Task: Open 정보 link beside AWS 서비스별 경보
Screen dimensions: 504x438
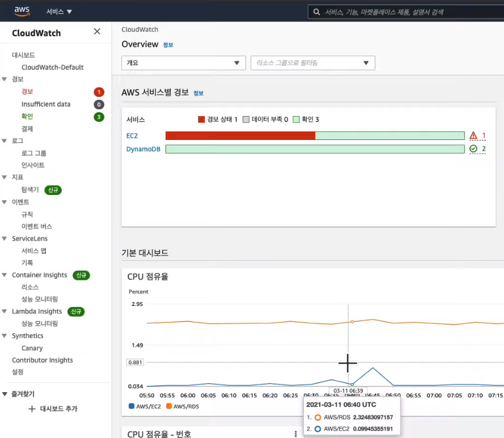Action: [x=198, y=93]
